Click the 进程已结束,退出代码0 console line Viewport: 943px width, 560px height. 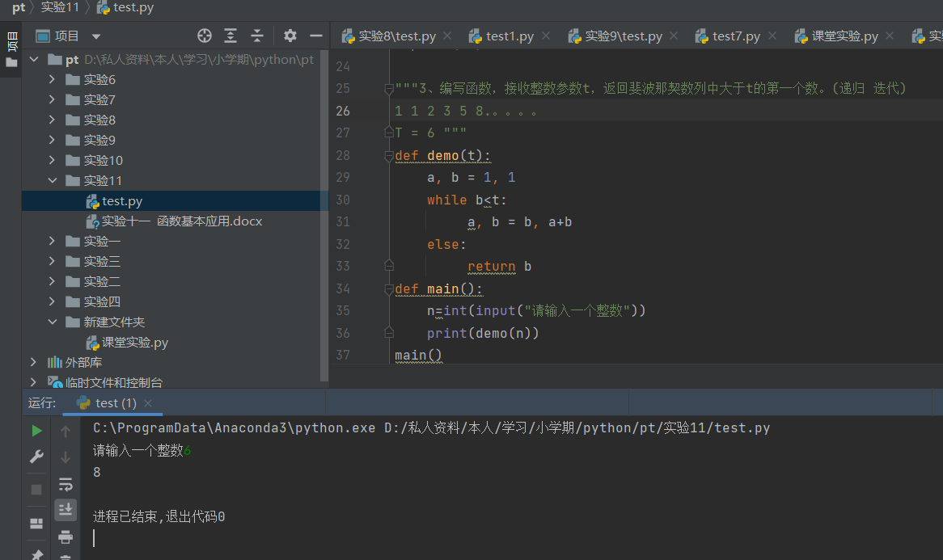[x=159, y=516]
